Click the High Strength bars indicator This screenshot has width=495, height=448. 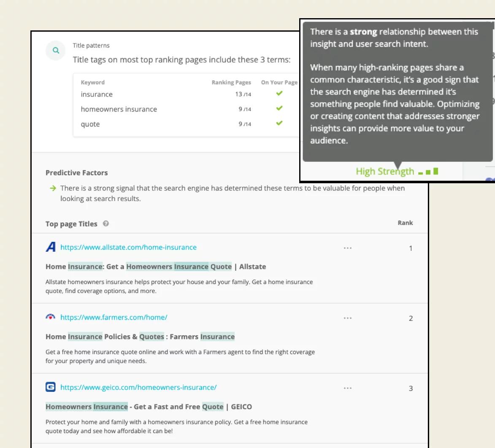[x=428, y=171]
